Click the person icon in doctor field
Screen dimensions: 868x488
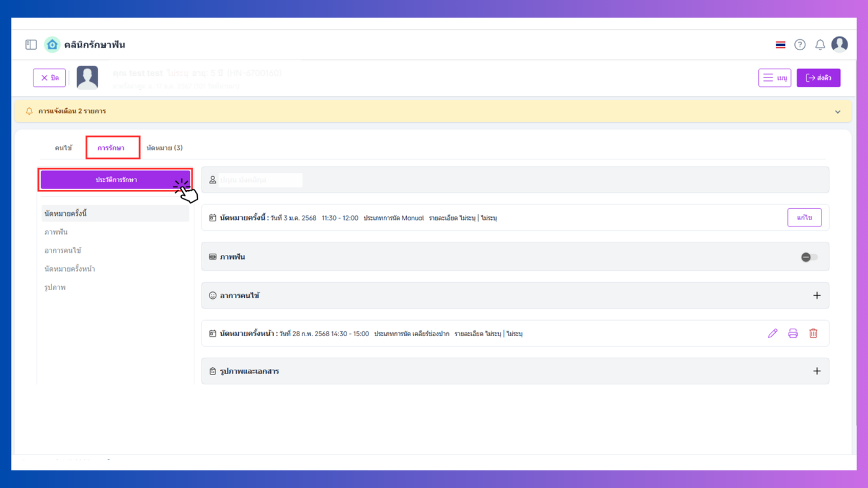click(213, 180)
